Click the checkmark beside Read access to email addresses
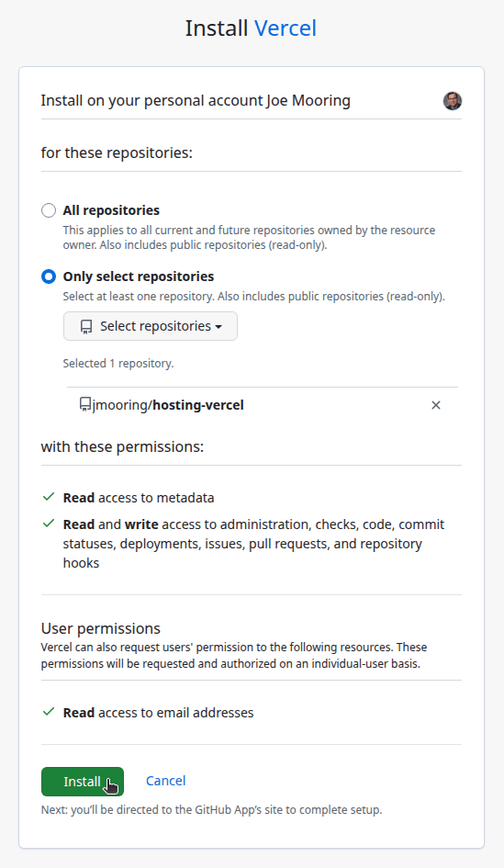 (49, 711)
